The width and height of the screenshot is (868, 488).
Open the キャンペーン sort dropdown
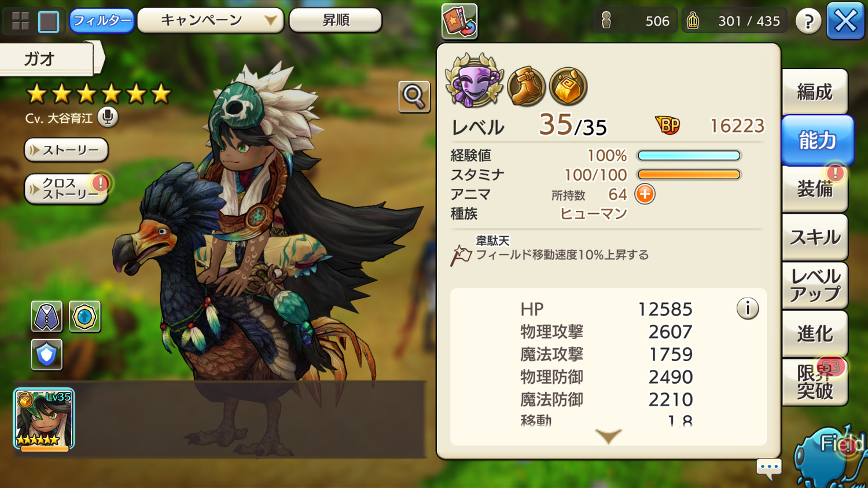coord(211,20)
